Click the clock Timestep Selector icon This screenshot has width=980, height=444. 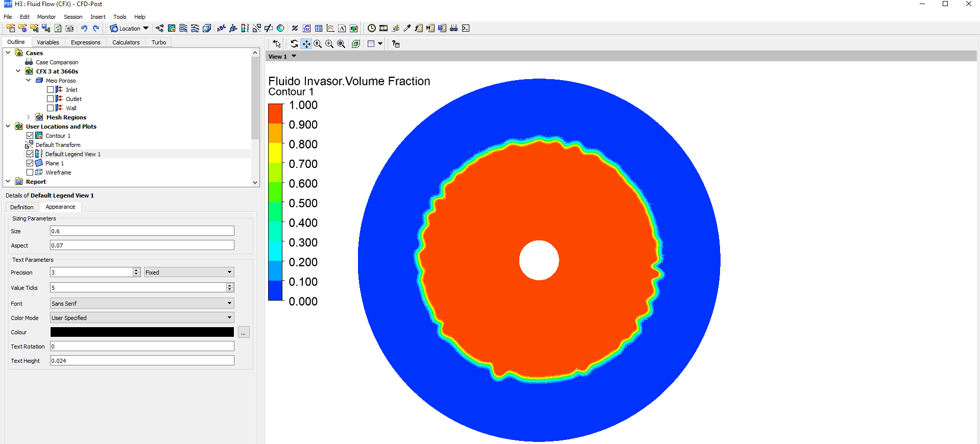(372, 29)
